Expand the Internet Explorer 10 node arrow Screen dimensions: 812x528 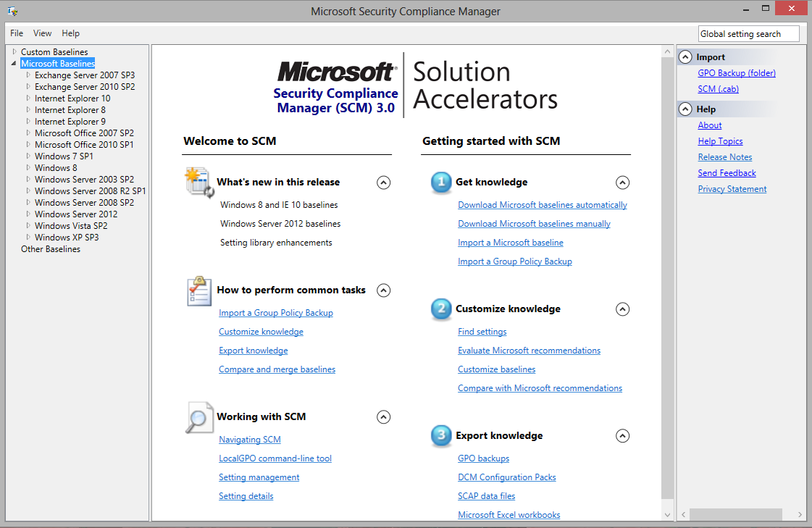pos(28,99)
